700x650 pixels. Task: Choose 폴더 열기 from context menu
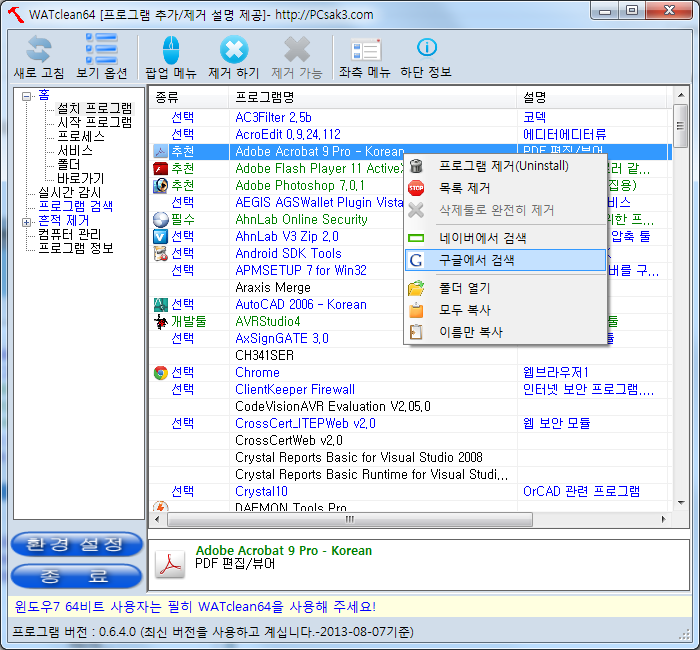[505, 288]
